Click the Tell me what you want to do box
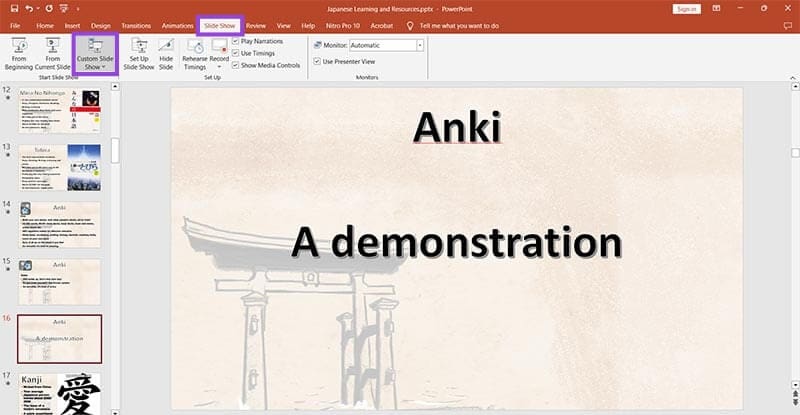Viewport: 800px width, 415px height. tap(459, 26)
